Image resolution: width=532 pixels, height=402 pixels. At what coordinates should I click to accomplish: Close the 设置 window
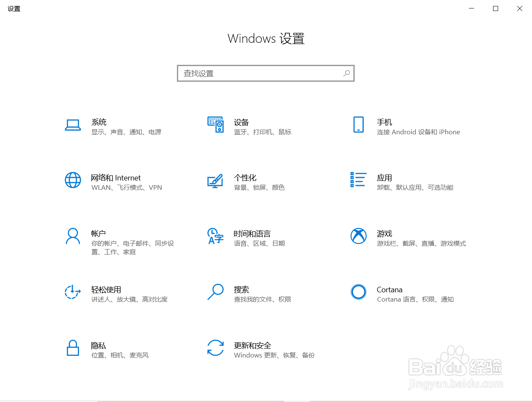[520, 8]
